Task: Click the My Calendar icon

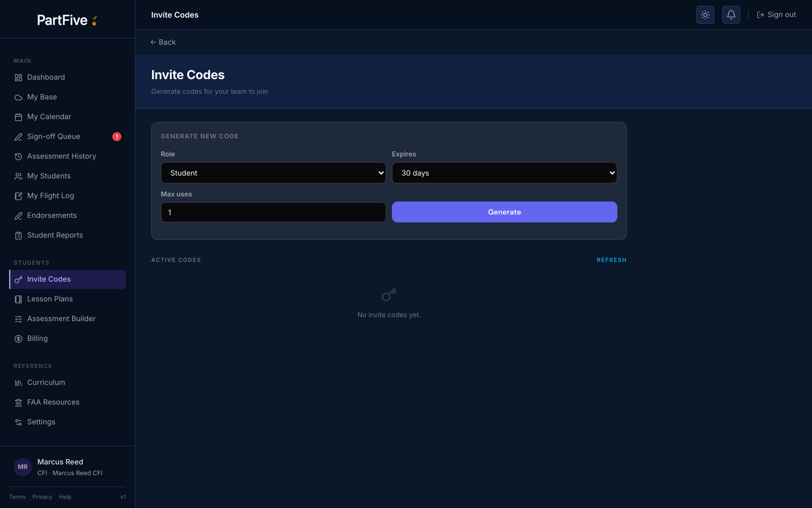Action: pyautogui.click(x=18, y=117)
